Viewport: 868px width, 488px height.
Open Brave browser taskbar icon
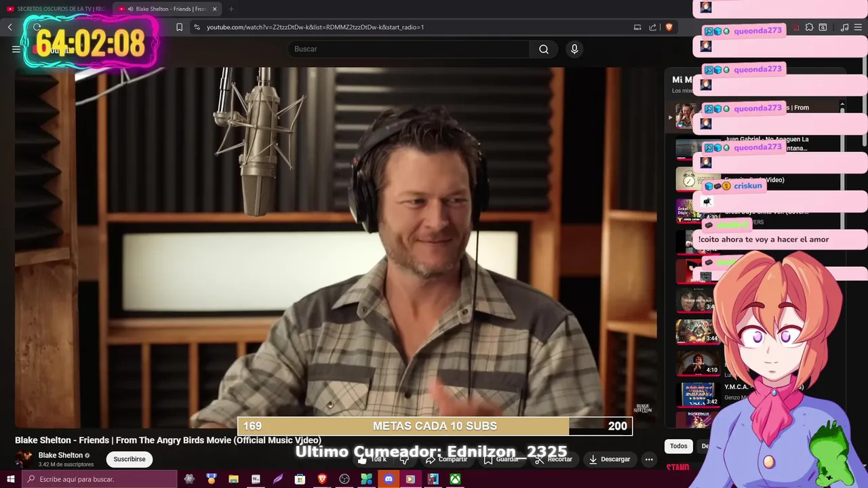point(322,479)
